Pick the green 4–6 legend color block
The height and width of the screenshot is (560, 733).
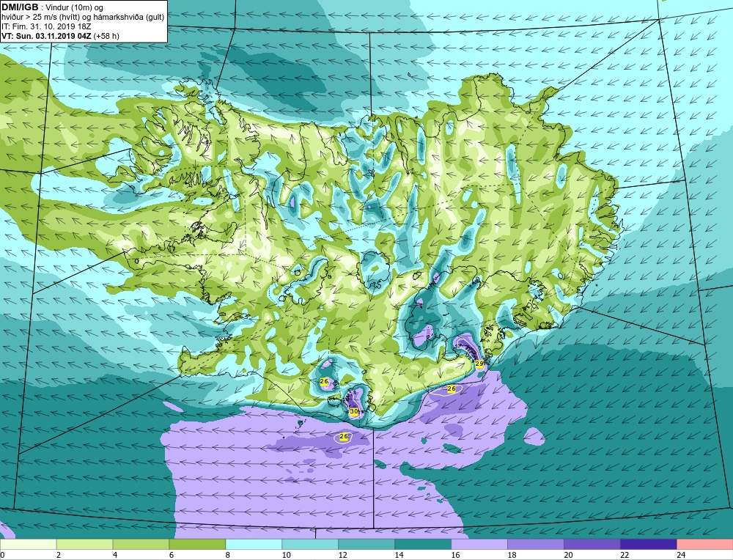141,544
